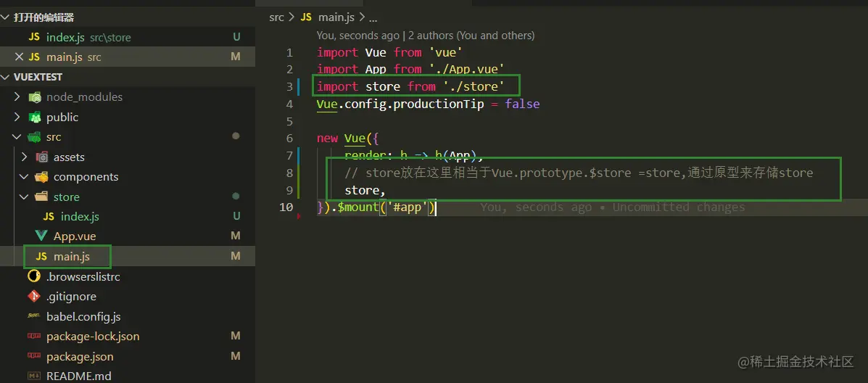Expand the public folder chevron

(x=17, y=118)
